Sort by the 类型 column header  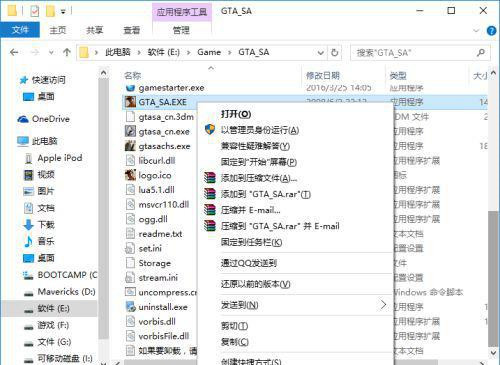tap(398, 76)
